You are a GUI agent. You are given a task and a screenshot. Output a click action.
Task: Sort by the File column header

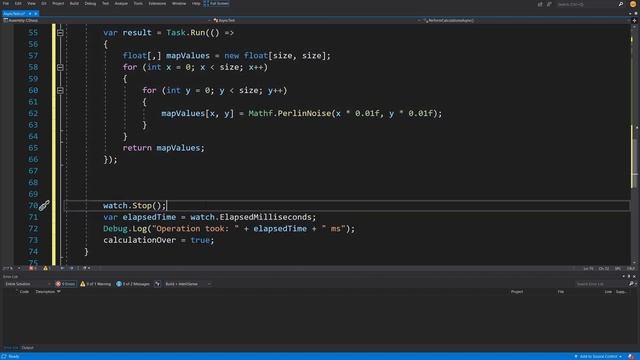[x=561, y=291]
